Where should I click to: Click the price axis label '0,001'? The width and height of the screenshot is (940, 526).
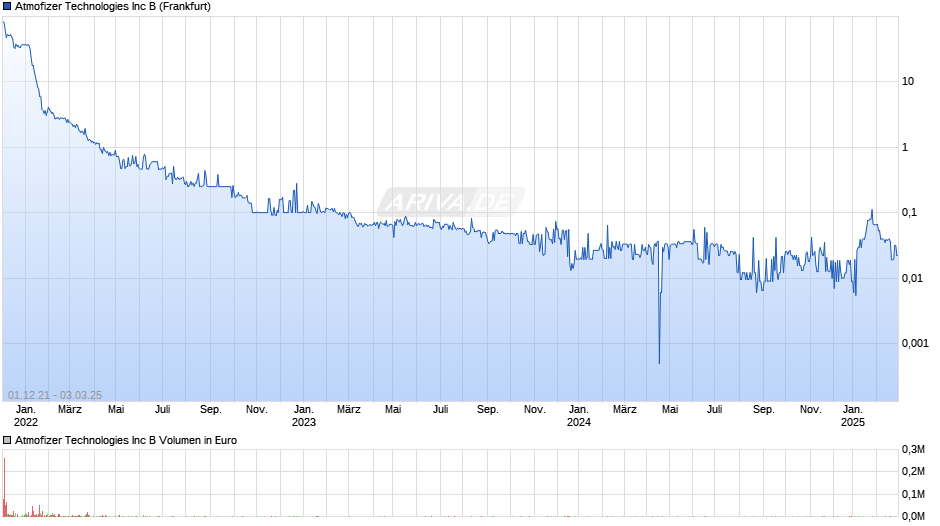point(915,343)
